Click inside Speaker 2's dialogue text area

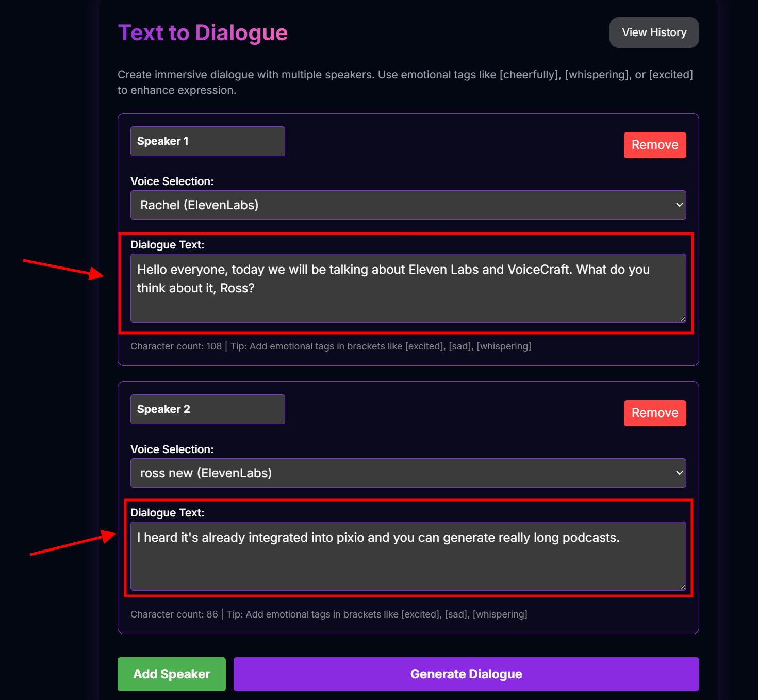pos(407,557)
